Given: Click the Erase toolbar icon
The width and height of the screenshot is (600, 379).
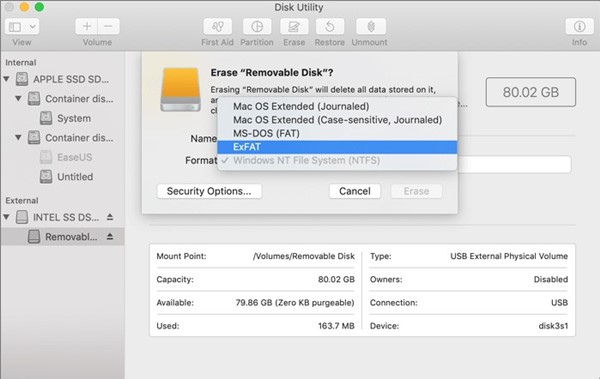Looking at the screenshot, I should [294, 27].
